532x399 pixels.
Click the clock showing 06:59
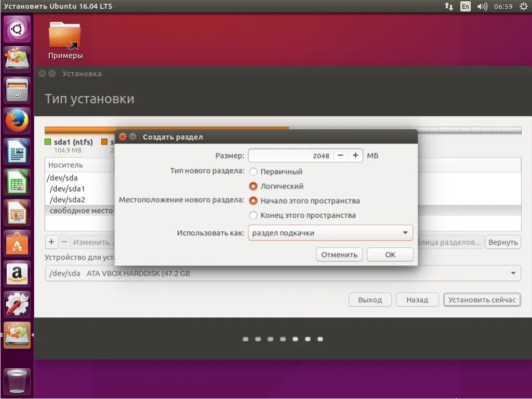[x=503, y=6]
